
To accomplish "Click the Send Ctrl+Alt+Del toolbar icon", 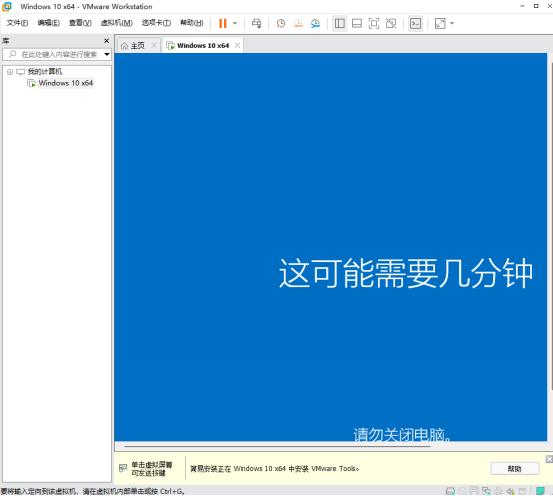I will (256, 23).
